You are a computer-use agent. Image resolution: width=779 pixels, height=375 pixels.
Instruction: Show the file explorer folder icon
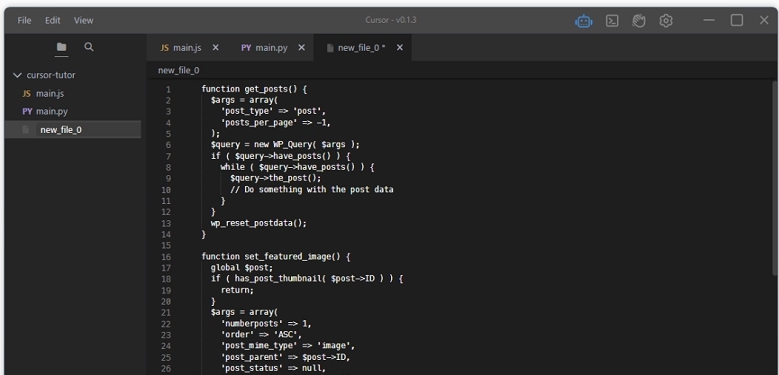tap(62, 47)
